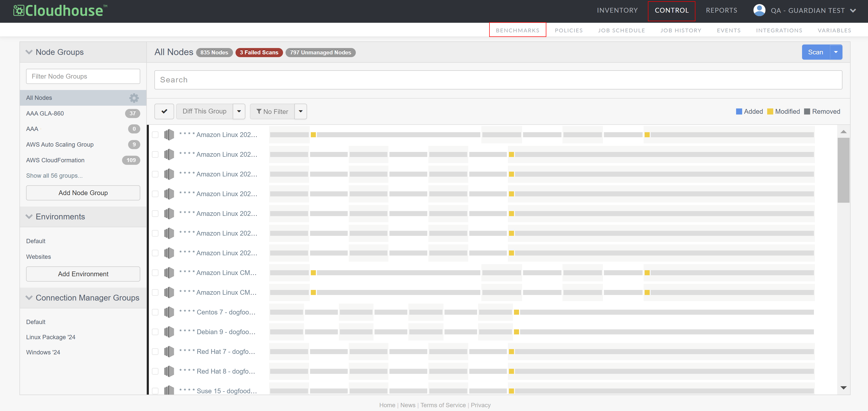Tick the checkbox for Red Hat 8 node

155,371
